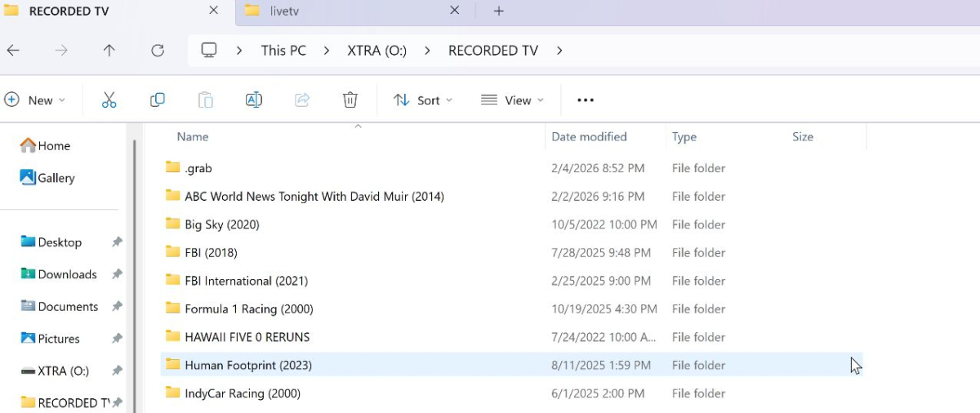Click the FBI (2018) folder icon
The image size is (980, 413).
[172, 251]
